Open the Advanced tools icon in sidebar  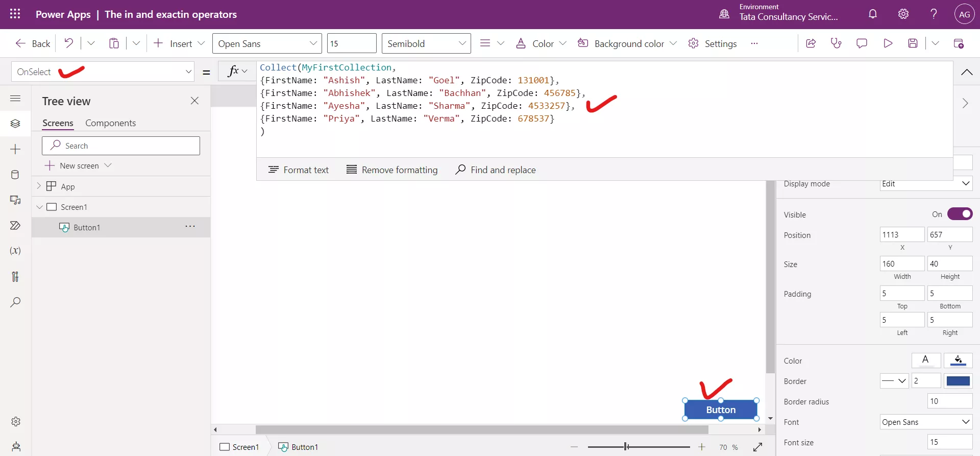[15, 276]
